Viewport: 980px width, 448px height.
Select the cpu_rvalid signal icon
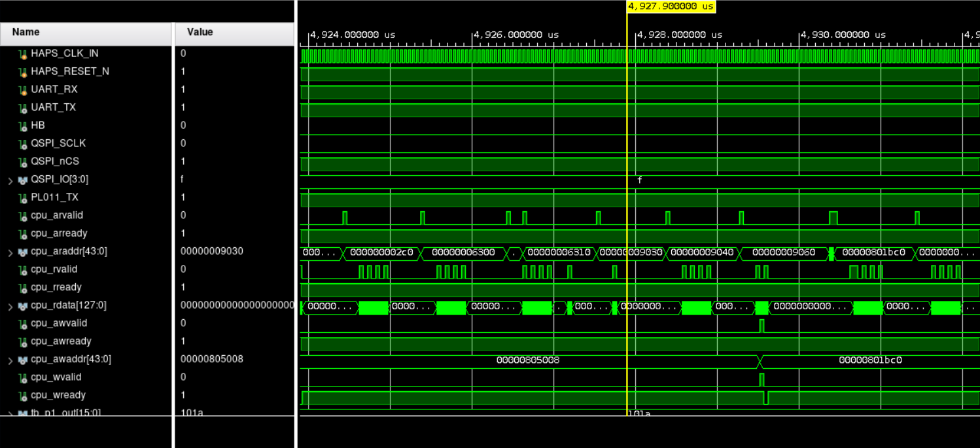[22, 269]
